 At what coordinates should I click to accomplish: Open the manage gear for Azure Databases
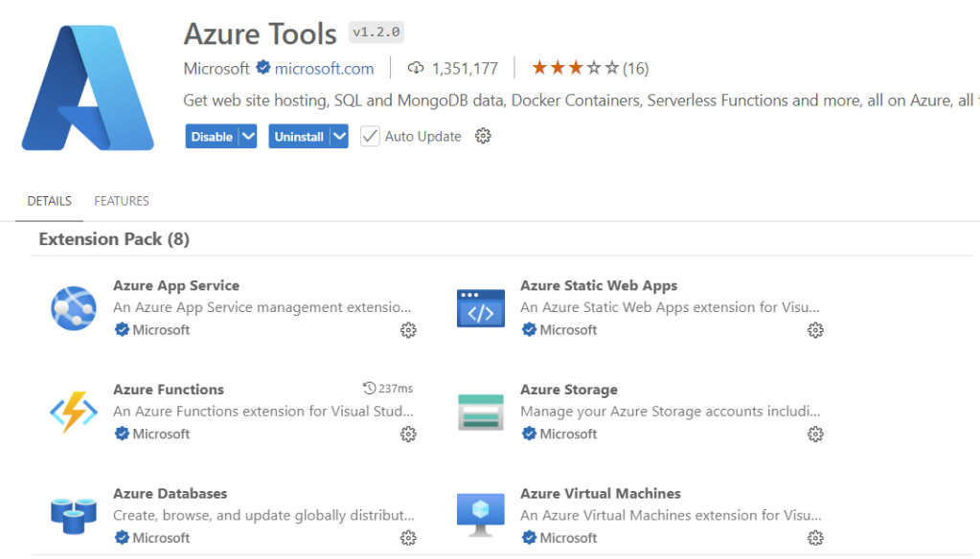pyautogui.click(x=408, y=537)
